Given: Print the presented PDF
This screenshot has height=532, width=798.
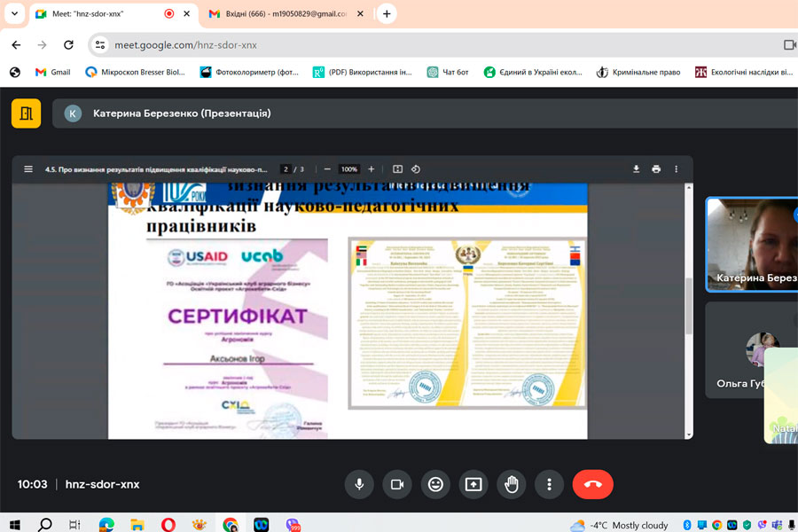Looking at the screenshot, I should (x=656, y=169).
